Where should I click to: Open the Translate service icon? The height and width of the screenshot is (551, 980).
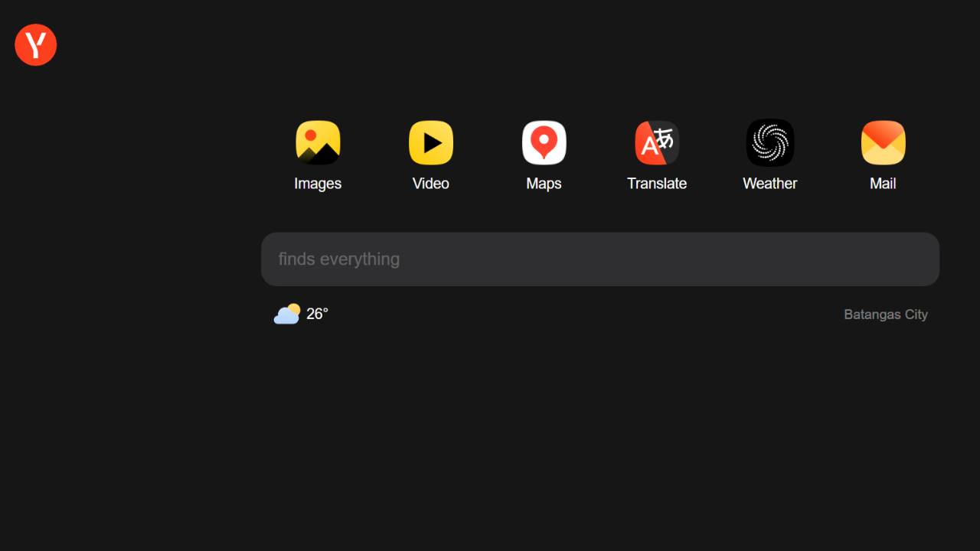[x=657, y=142]
